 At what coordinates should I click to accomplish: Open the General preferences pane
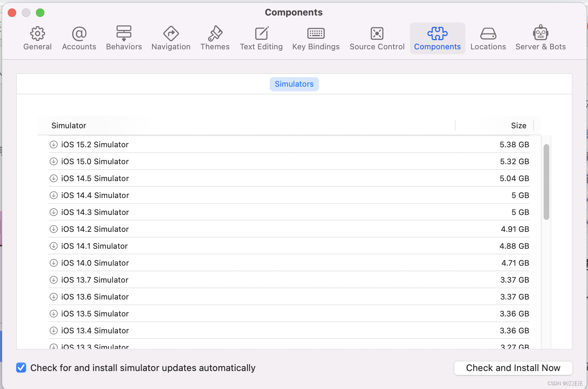(37, 38)
